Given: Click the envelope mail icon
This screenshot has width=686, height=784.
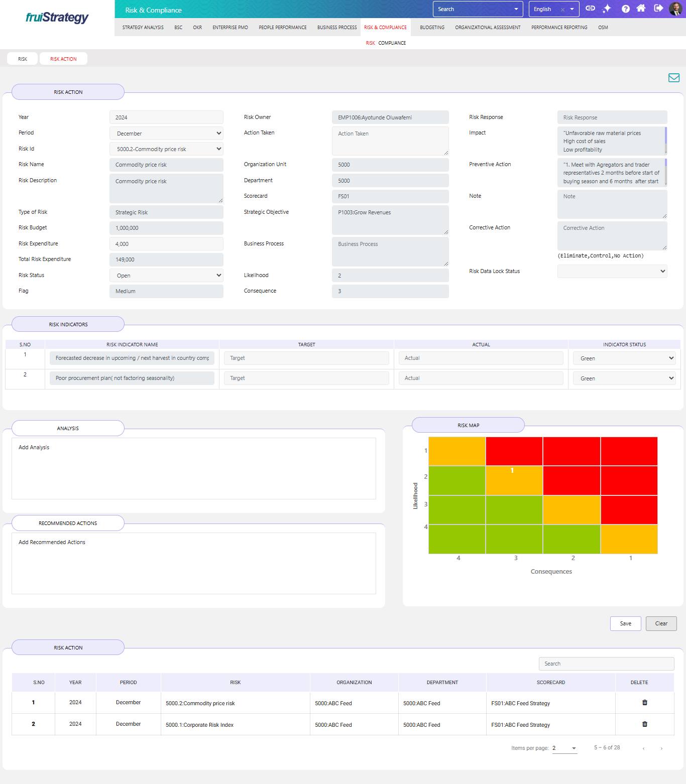Looking at the screenshot, I should 673,78.
